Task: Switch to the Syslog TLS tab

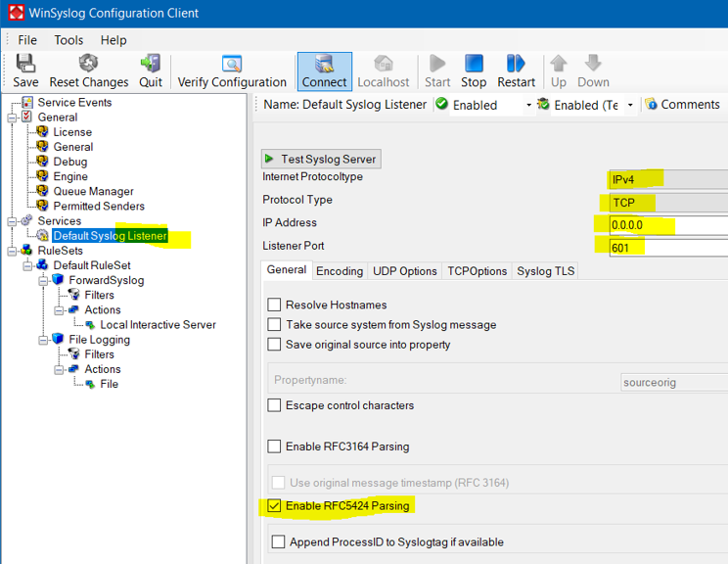Action: click(546, 271)
